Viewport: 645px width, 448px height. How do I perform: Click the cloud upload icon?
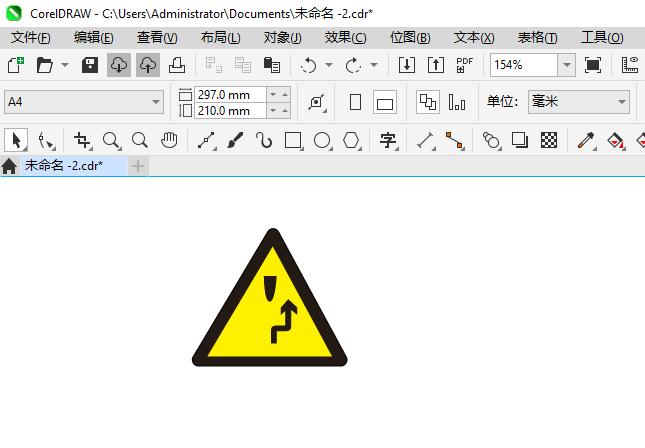[148, 65]
